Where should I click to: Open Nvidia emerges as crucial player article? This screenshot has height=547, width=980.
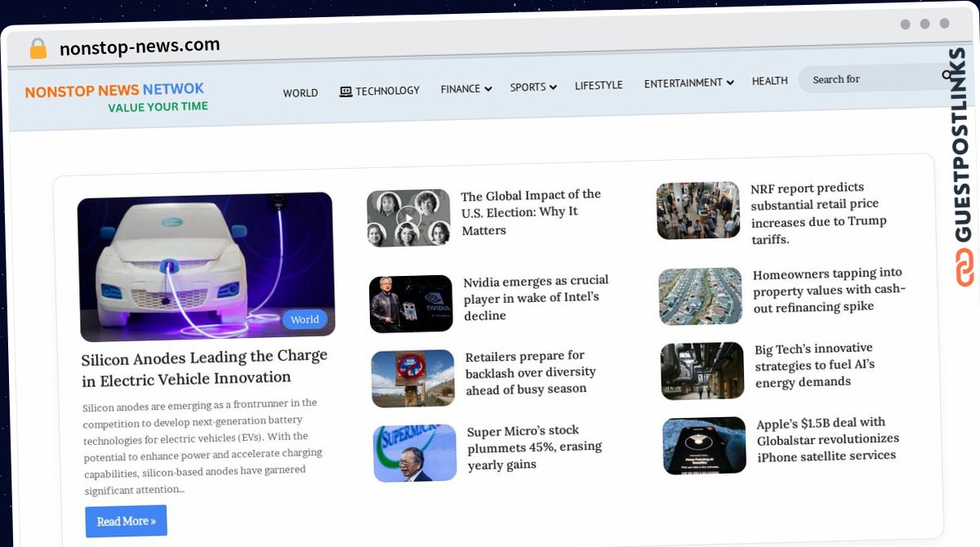536,298
